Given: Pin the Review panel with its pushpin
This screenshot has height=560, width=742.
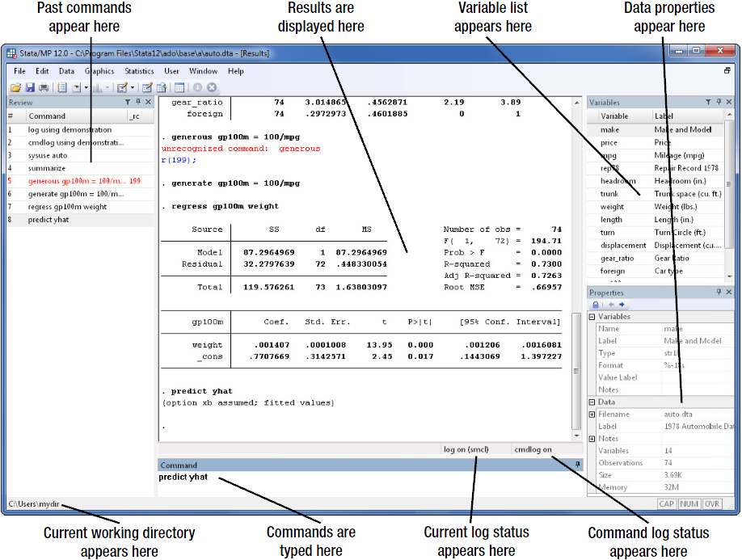Looking at the screenshot, I should [x=138, y=102].
